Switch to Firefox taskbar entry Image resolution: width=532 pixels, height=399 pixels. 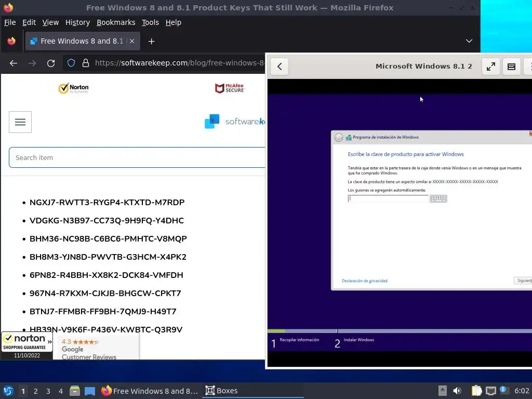click(x=149, y=391)
